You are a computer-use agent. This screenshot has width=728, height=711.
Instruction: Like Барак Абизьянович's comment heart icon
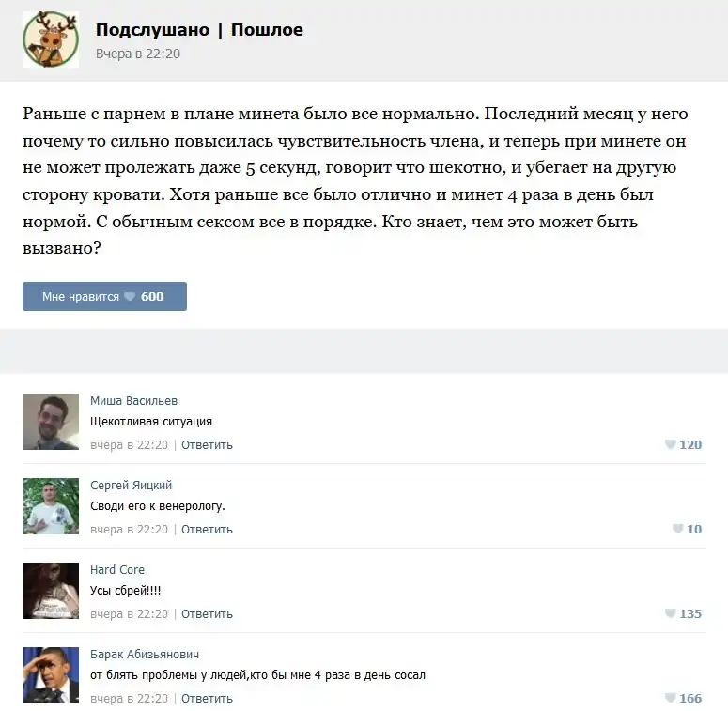point(670,698)
